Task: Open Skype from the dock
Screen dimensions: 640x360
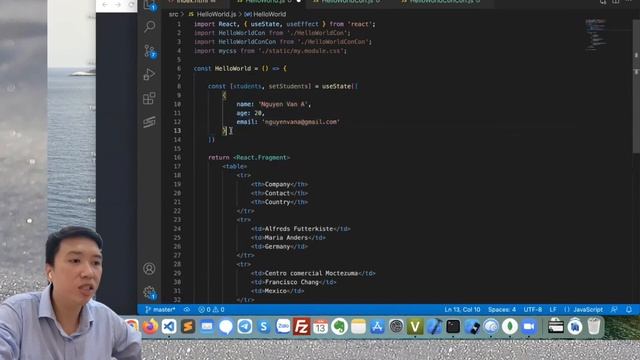Action: tap(264, 327)
